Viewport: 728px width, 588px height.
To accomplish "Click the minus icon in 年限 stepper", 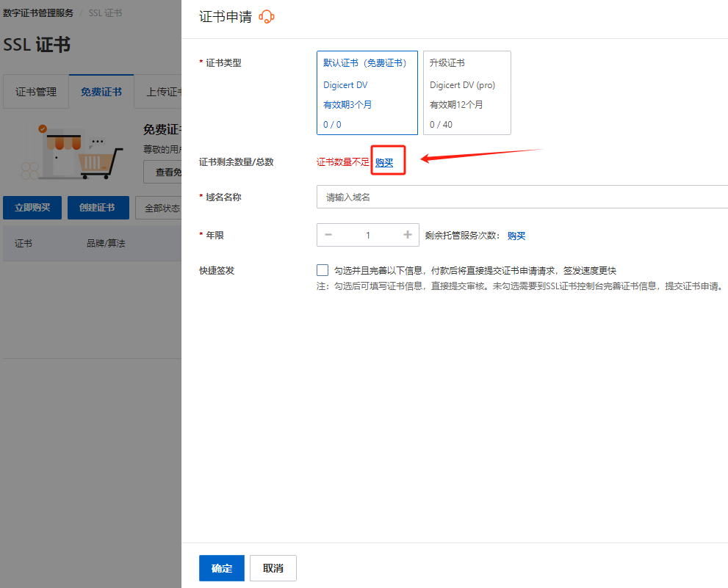I will pyautogui.click(x=328, y=235).
